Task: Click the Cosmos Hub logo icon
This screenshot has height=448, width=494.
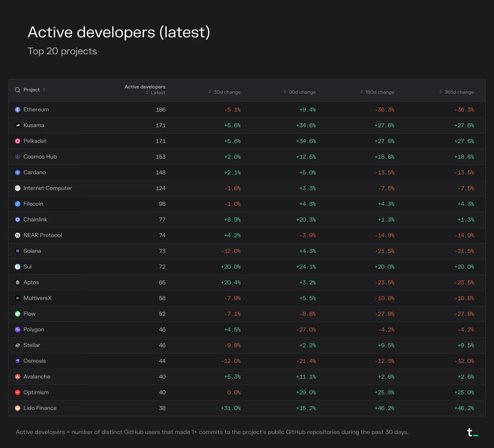Action: [x=18, y=157]
